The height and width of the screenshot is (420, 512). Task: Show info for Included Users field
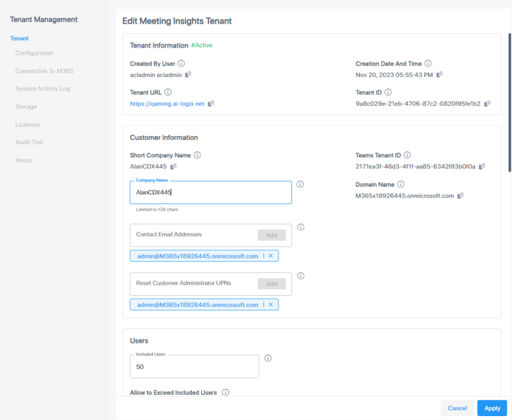(x=268, y=358)
